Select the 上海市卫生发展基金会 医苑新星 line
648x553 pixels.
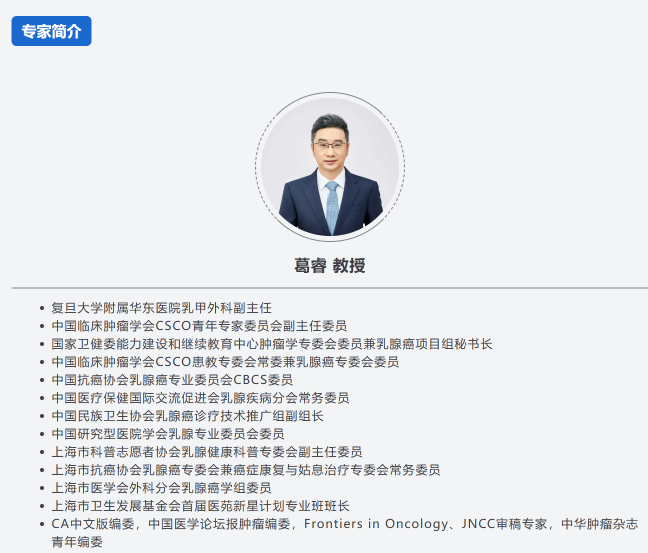point(200,506)
